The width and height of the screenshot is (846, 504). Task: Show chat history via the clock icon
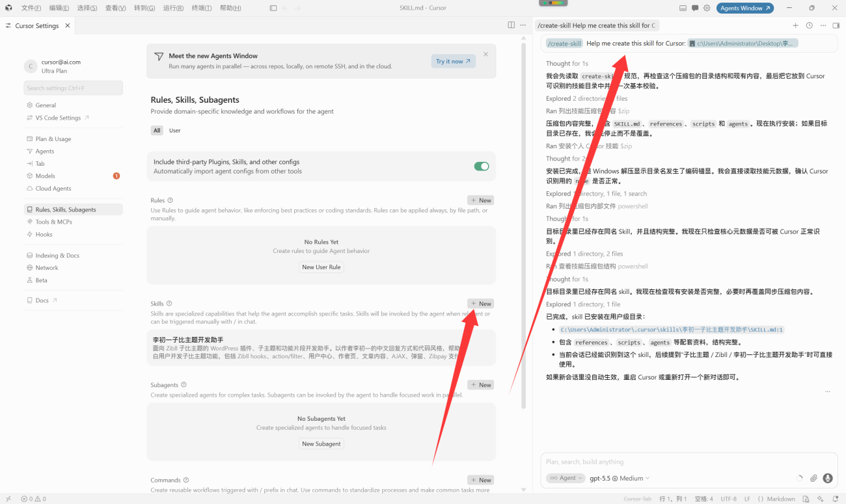(x=810, y=25)
